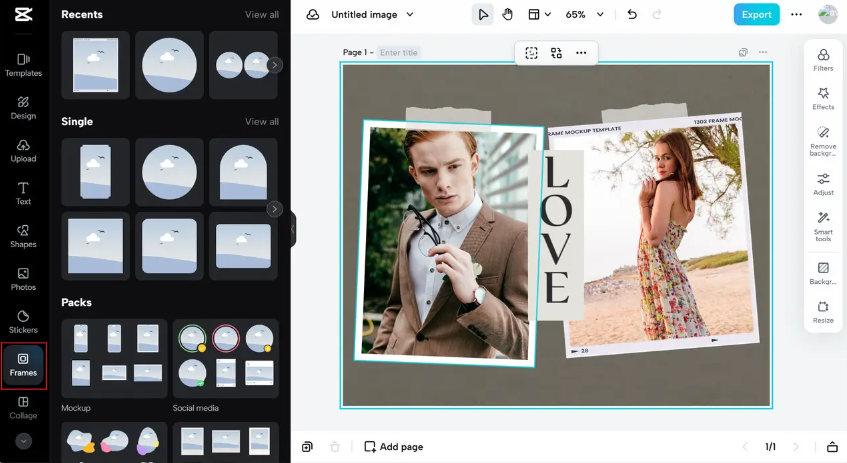Open the Untitled image name dropdown
This screenshot has width=847, height=463.
pyautogui.click(x=373, y=15)
